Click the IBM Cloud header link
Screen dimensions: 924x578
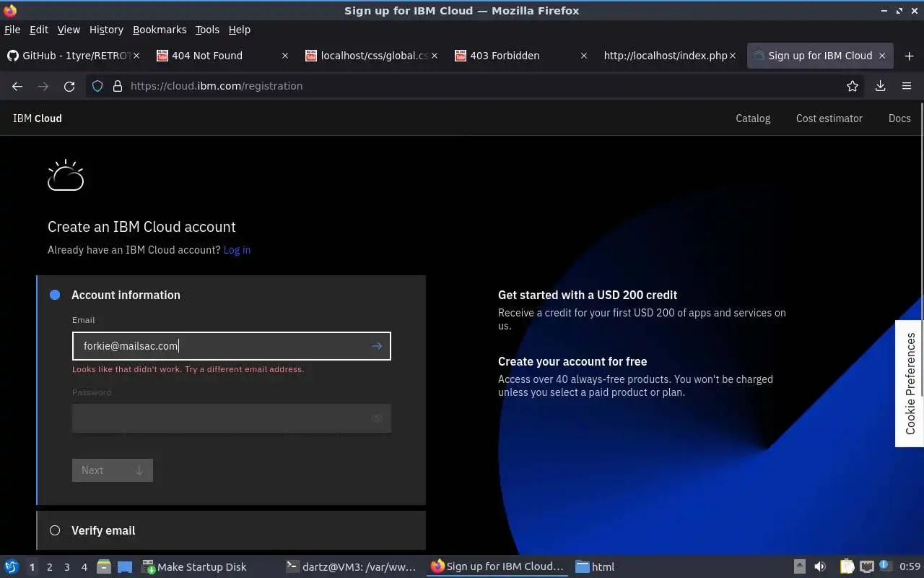38,118
